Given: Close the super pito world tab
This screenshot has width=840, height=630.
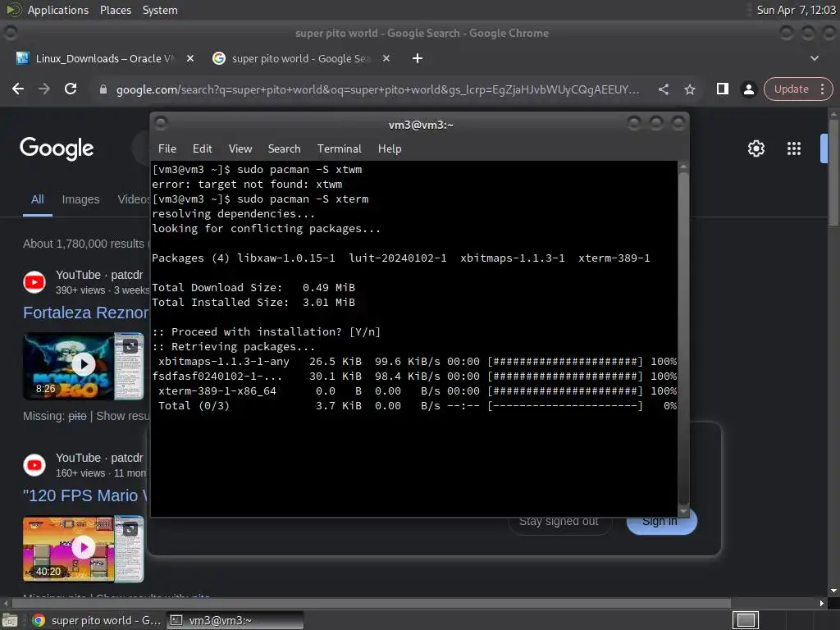Looking at the screenshot, I should point(386,58).
